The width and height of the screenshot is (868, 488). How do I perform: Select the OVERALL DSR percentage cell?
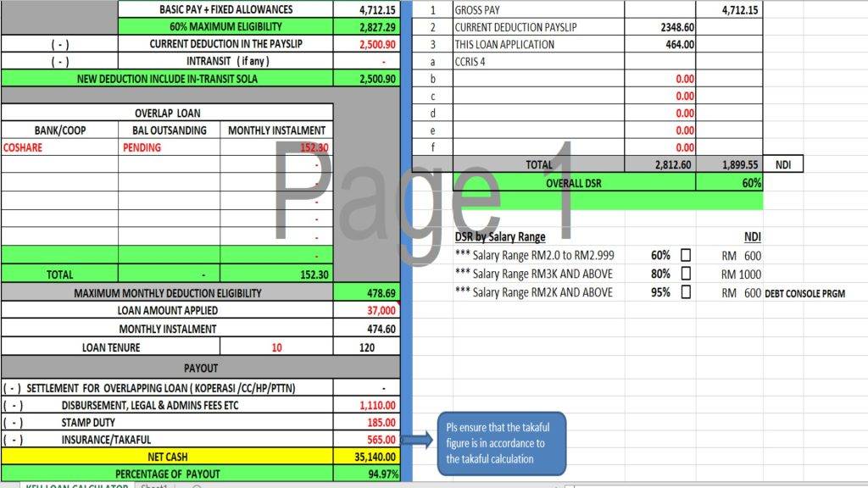[729, 183]
